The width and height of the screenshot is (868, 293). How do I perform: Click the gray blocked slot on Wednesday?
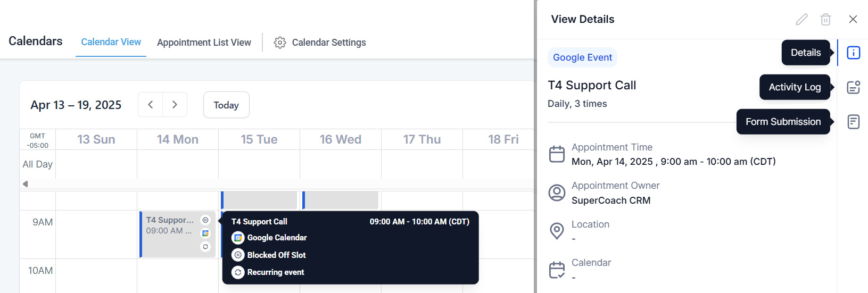click(x=342, y=200)
